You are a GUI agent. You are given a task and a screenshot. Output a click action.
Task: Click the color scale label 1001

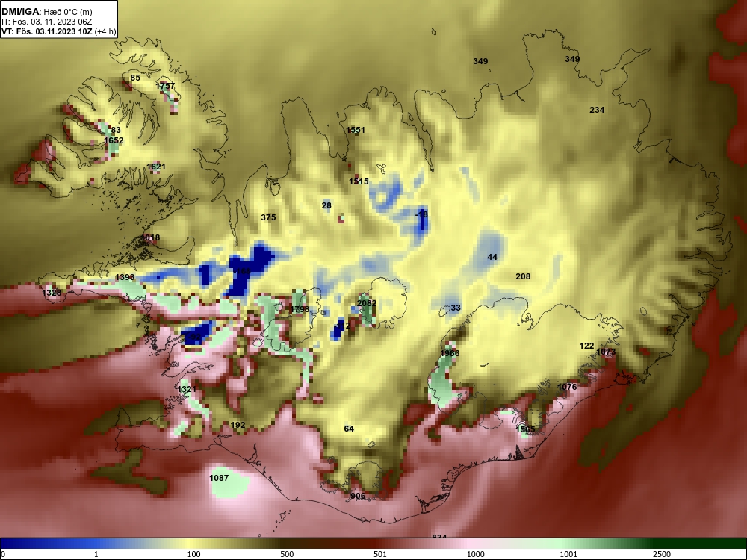coord(568,554)
